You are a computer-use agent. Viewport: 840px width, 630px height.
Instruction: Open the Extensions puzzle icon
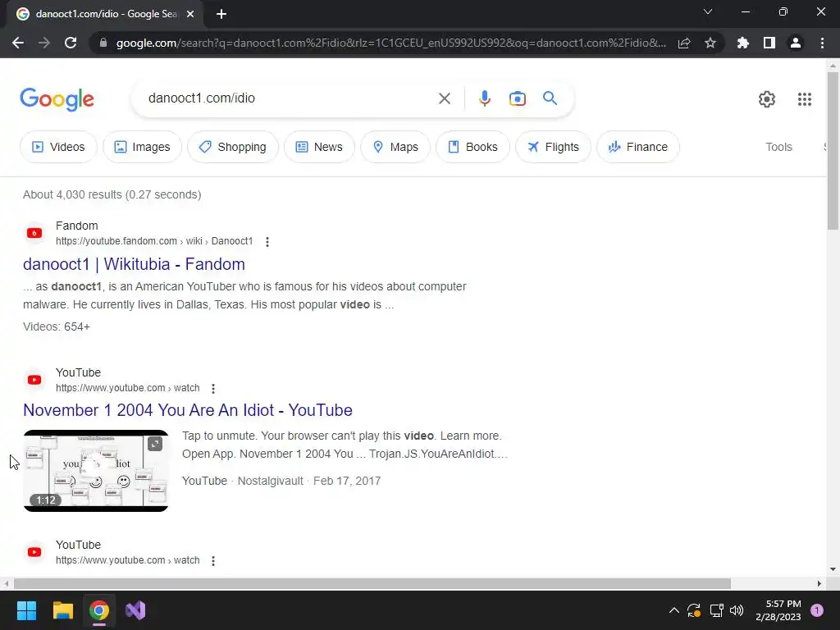pyautogui.click(x=743, y=43)
